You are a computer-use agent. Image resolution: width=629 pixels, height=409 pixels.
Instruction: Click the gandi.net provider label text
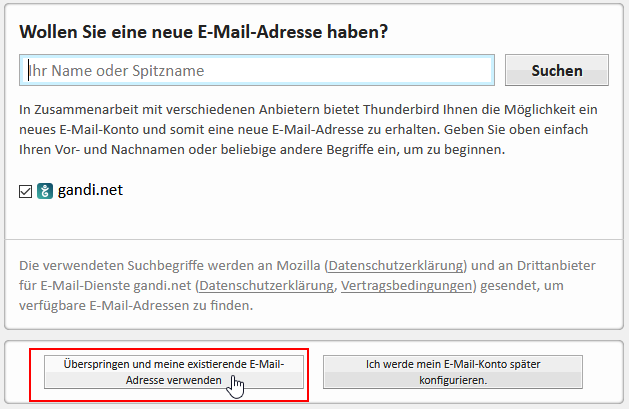(x=90, y=190)
